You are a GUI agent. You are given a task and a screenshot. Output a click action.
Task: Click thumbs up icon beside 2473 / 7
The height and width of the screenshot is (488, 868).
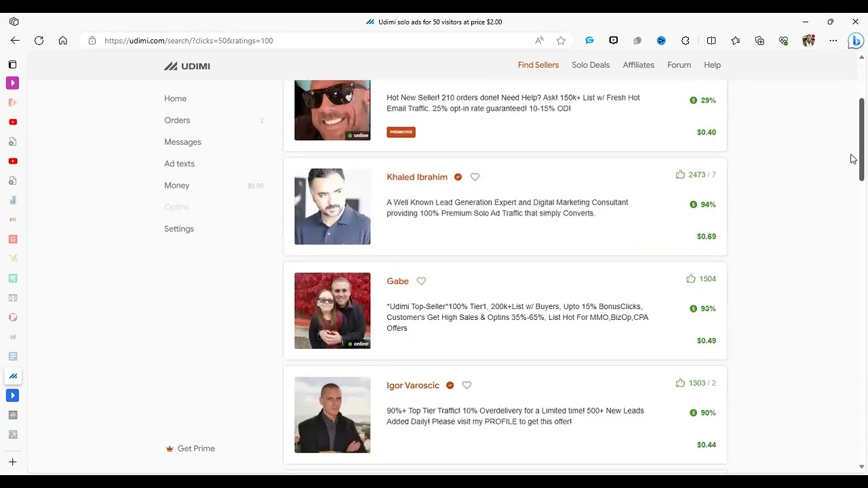click(x=680, y=174)
